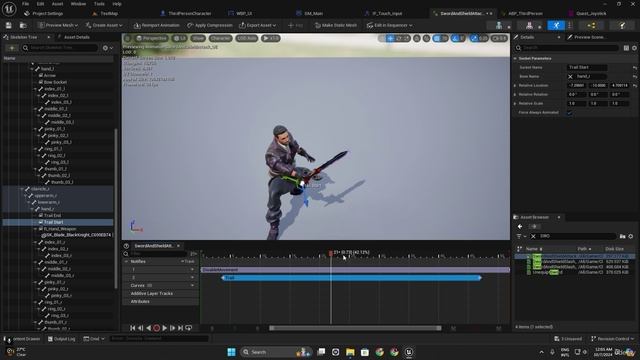This screenshot has width=640, height=360.
Task: Clear the Bone Name hand_r with X icon
Action: (570, 76)
